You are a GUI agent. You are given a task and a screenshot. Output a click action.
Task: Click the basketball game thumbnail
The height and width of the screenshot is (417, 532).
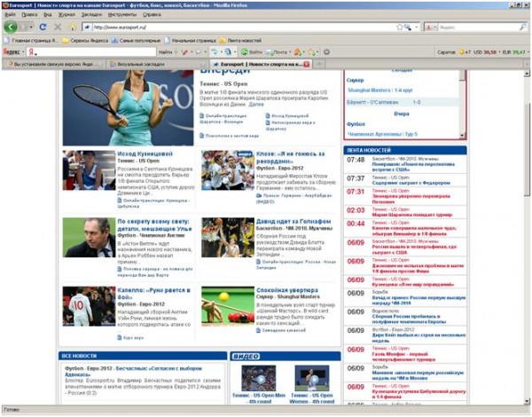click(x=228, y=238)
